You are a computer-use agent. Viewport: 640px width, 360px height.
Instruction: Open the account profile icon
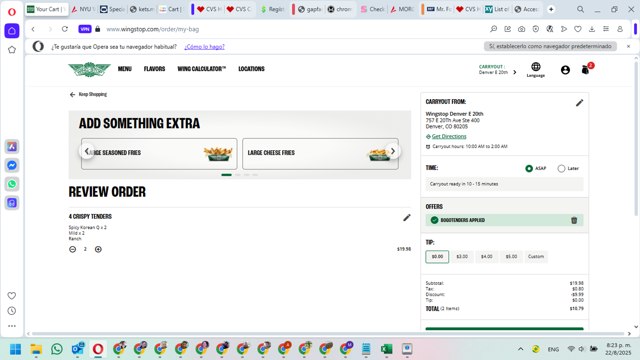coord(565,70)
